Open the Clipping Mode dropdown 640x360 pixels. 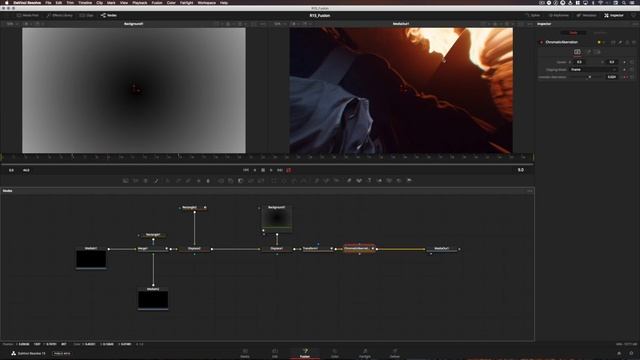[x=594, y=70]
